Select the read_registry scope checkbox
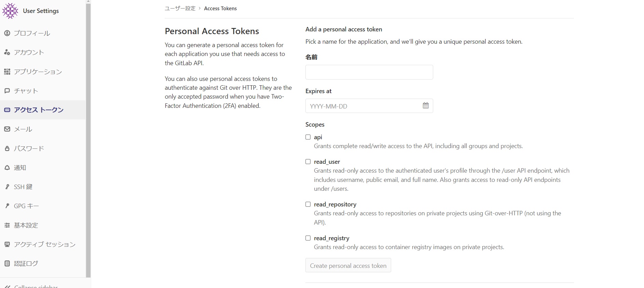The image size is (644, 288). coord(308,238)
